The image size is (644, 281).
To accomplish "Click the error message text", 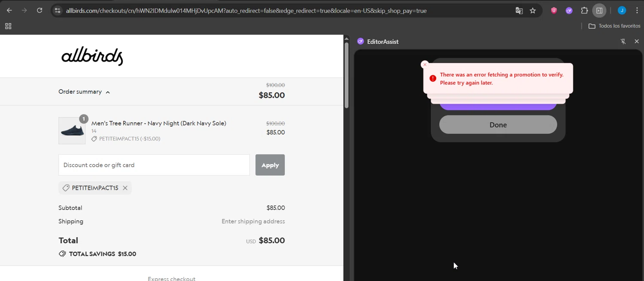I will pyautogui.click(x=501, y=79).
